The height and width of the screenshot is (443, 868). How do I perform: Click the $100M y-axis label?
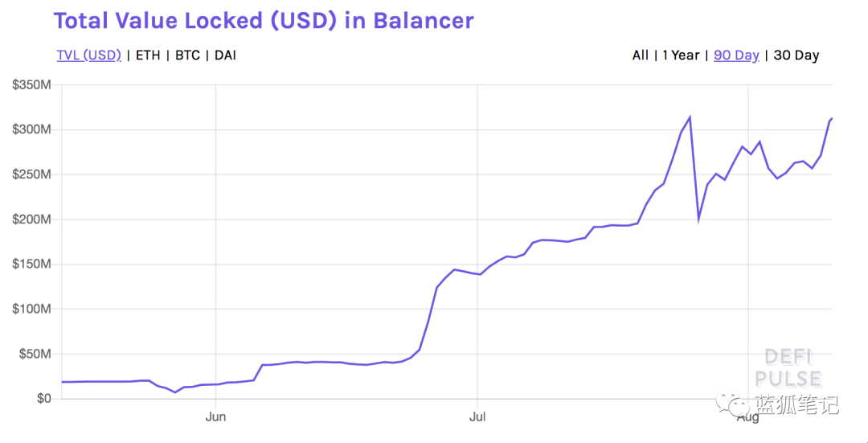(x=32, y=309)
